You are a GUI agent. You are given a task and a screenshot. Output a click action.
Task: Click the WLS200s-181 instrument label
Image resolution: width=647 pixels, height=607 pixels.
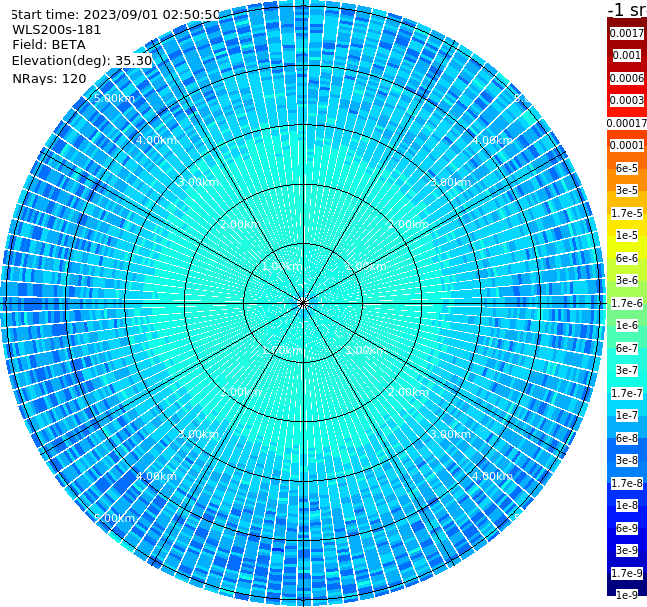[x=57, y=30]
